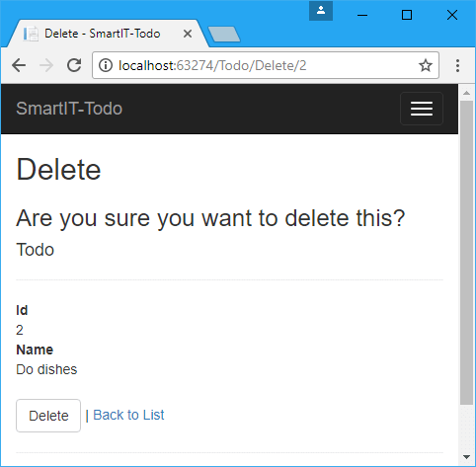Close the browser window
Screen dimensions: 476x467
pos(452,15)
